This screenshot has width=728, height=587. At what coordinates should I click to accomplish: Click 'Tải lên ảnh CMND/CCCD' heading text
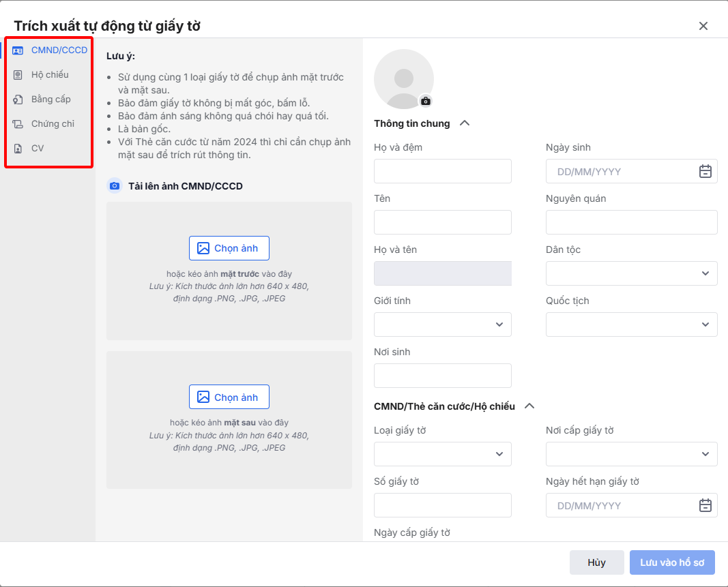(x=186, y=186)
